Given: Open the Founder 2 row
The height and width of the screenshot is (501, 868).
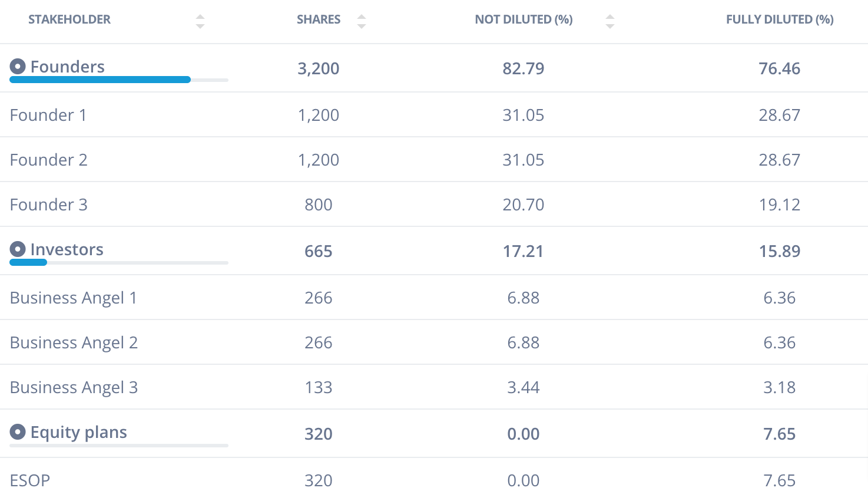Looking at the screenshot, I should click(49, 160).
